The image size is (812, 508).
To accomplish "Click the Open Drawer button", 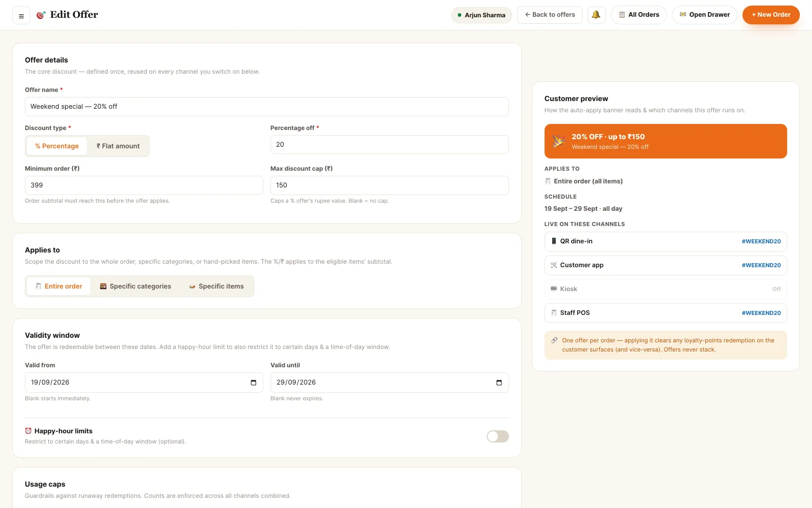I will [704, 15].
